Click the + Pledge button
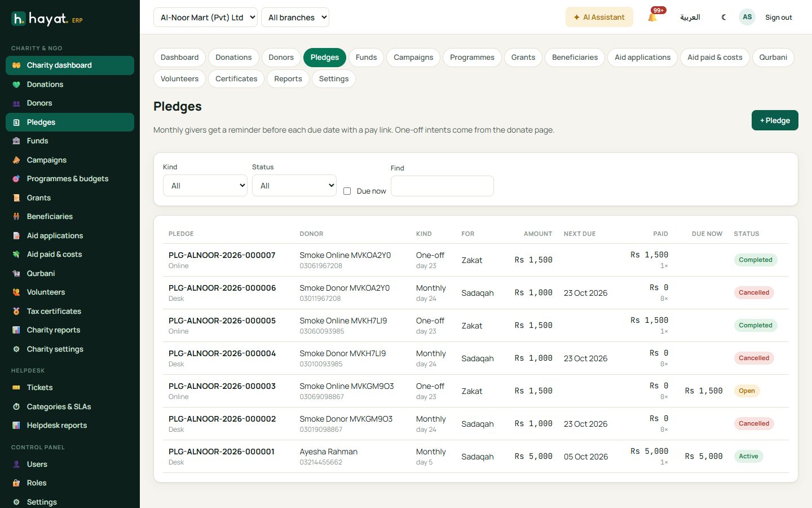Viewport: 812px width, 508px height. click(x=775, y=120)
